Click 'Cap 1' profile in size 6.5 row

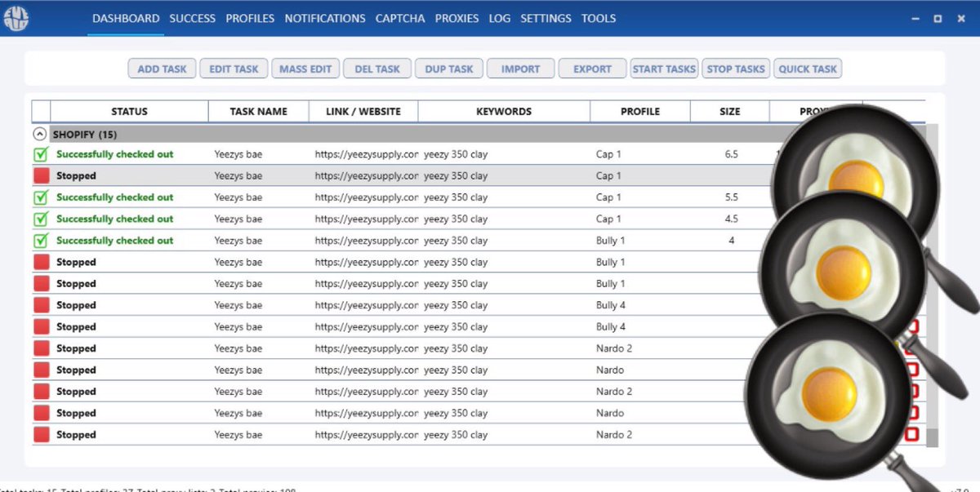[608, 153]
